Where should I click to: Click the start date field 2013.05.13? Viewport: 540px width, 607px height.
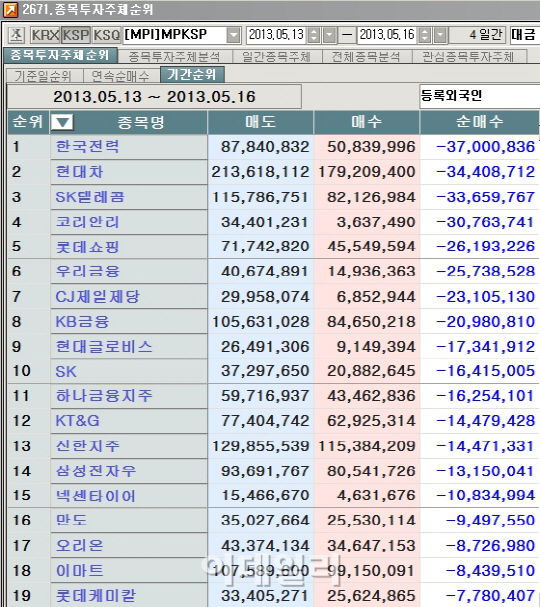(x=276, y=35)
